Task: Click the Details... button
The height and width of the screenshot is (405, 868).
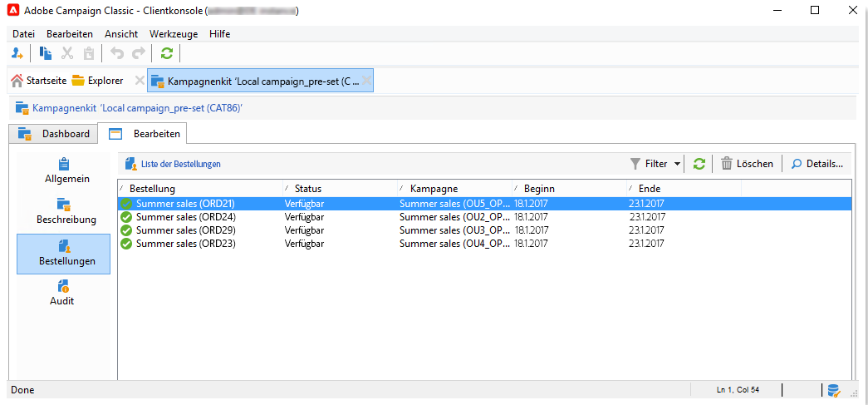Action: point(817,164)
